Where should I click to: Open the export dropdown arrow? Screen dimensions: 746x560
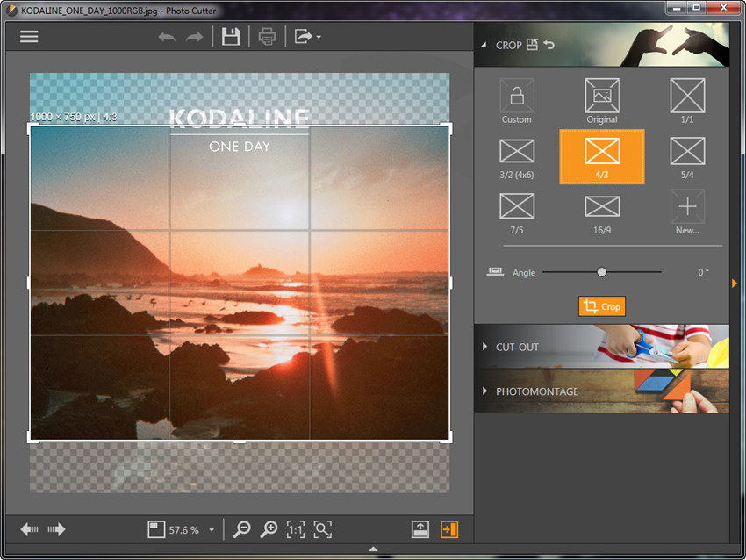[319, 37]
